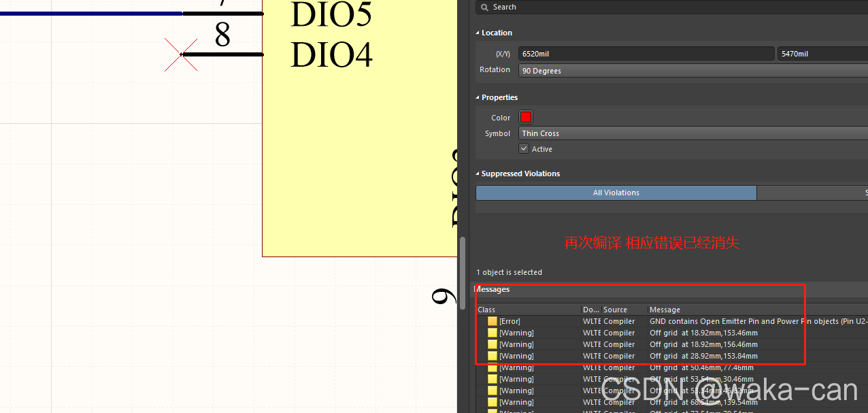
Task: Click the X location field 6520mil
Action: (x=646, y=54)
